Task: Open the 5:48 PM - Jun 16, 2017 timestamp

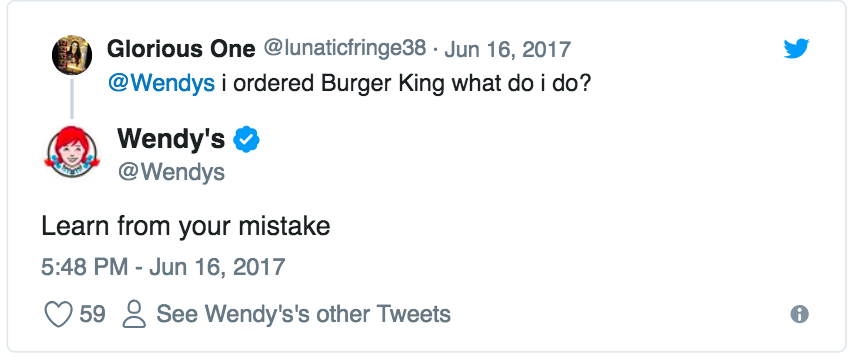Action: (163, 267)
